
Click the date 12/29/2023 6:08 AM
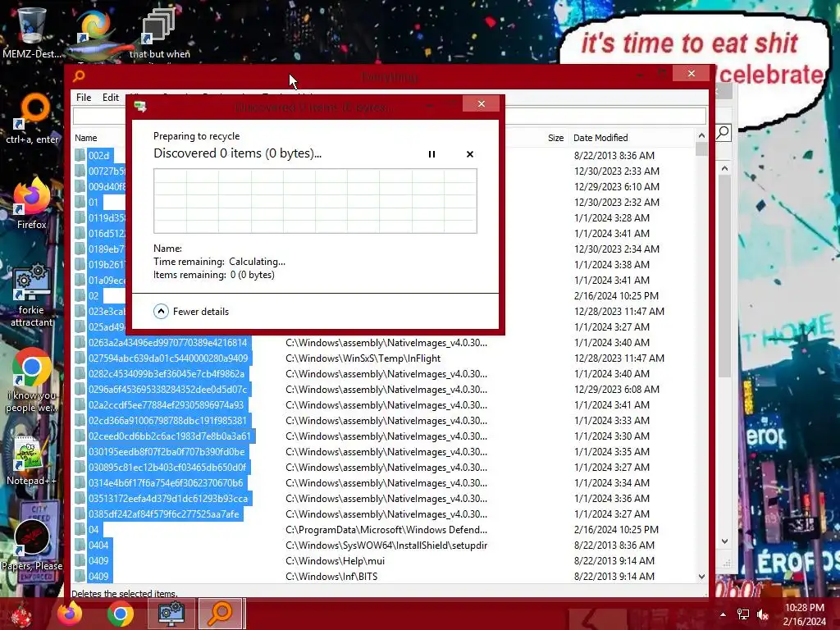pos(617,389)
